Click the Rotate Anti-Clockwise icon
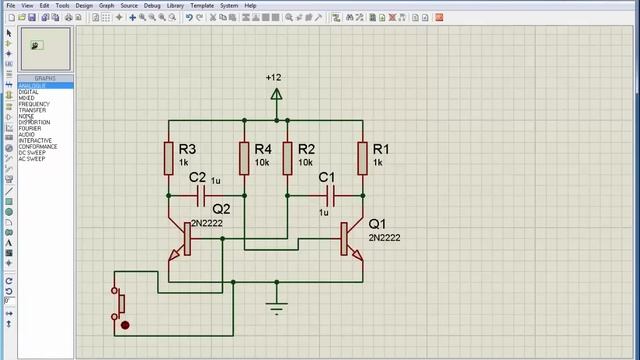The width and height of the screenshot is (640, 360). pyautogui.click(x=9, y=291)
